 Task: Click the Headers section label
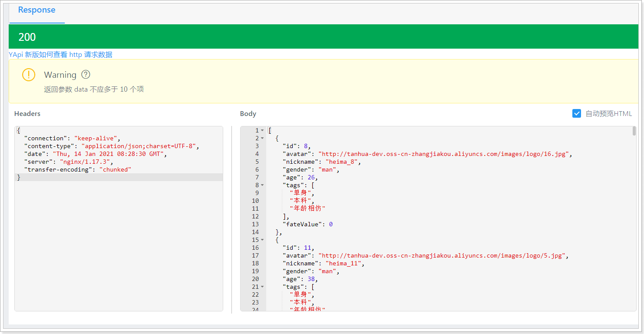pos(27,113)
